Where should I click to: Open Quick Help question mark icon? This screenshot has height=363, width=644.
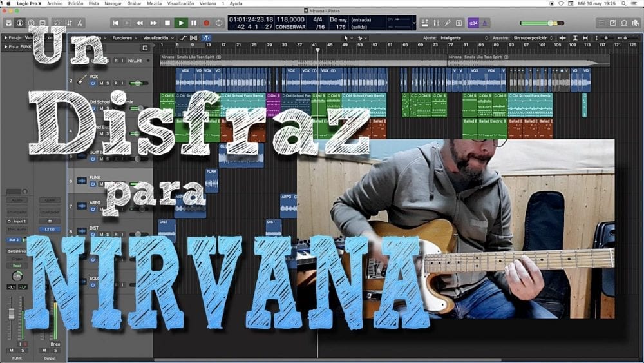pyautogui.click(x=31, y=23)
